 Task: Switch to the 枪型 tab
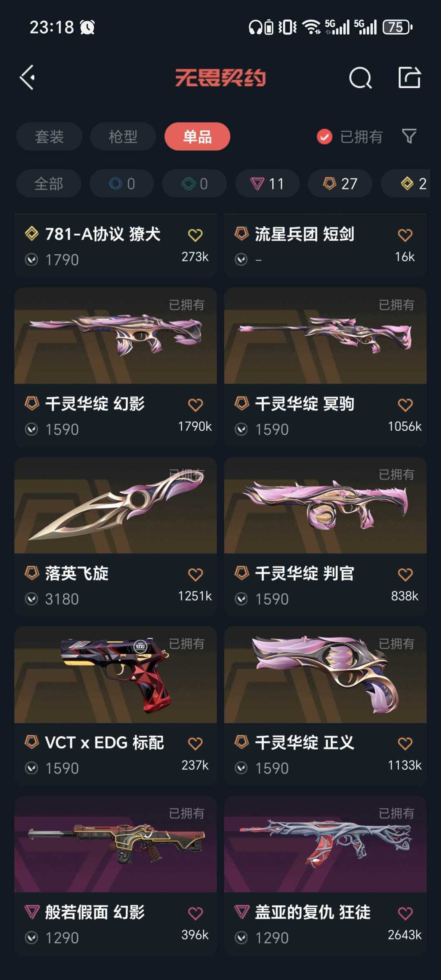[123, 136]
